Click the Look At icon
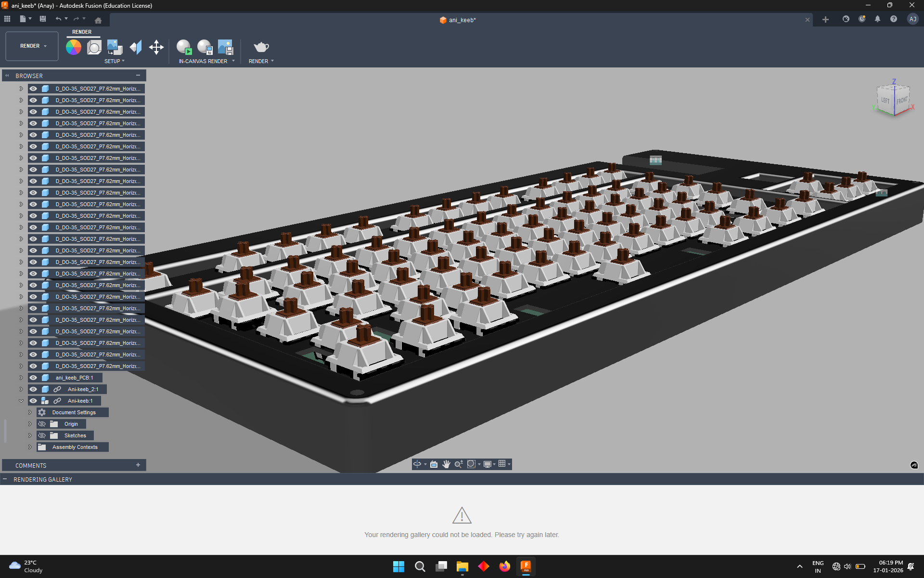924x578 pixels. point(434,464)
